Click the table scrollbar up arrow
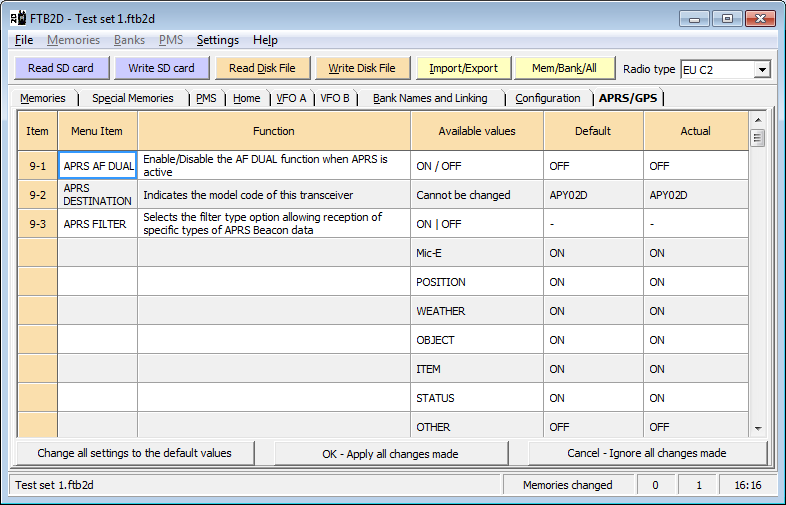Viewport: 786px width, 505px height. (x=758, y=120)
